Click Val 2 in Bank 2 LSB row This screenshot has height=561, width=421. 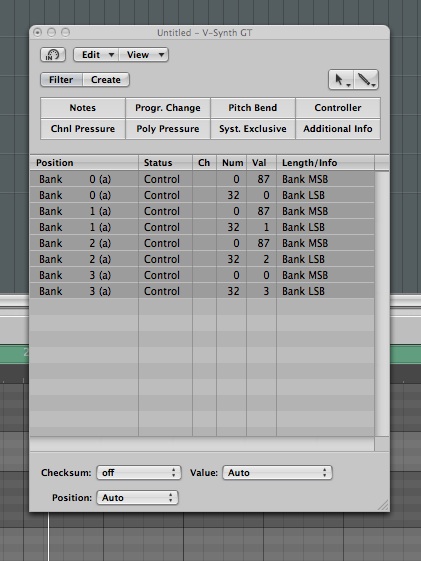coord(266,259)
